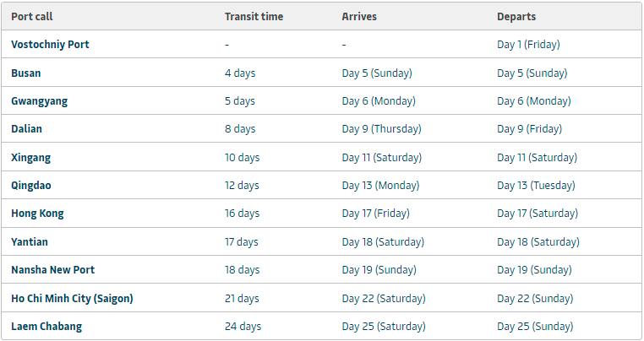The image size is (644, 341).
Task: Click the Departs column header
Action: point(516,16)
